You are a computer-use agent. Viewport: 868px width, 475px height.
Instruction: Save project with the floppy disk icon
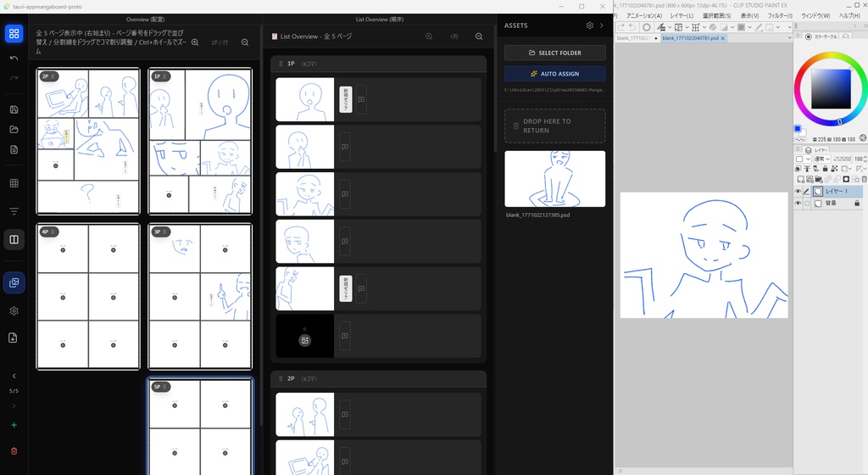pyautogui.click(x=14, y=109)
